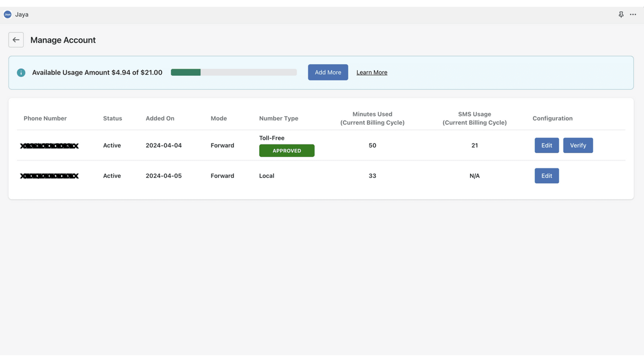644x362 pixels.
Task: Click the back arrow button
Action: [x=16, y=40]
